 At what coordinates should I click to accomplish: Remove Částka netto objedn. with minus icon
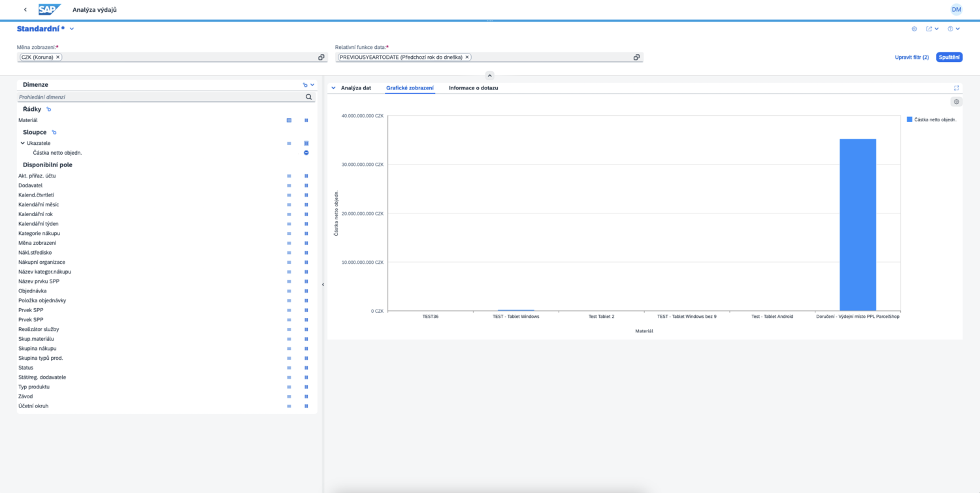(306, 153)
